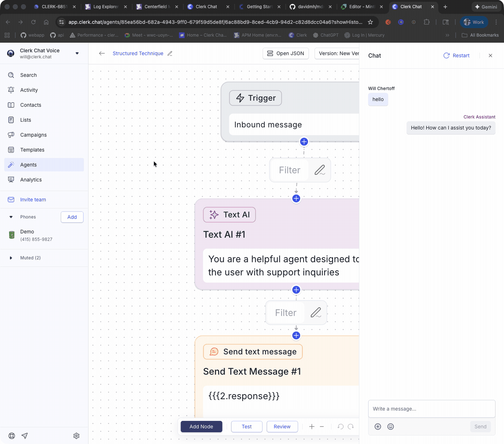This screenshot has height=444, width=504.
Task: Open Work profile menu
Action: (x=474, y=22)
